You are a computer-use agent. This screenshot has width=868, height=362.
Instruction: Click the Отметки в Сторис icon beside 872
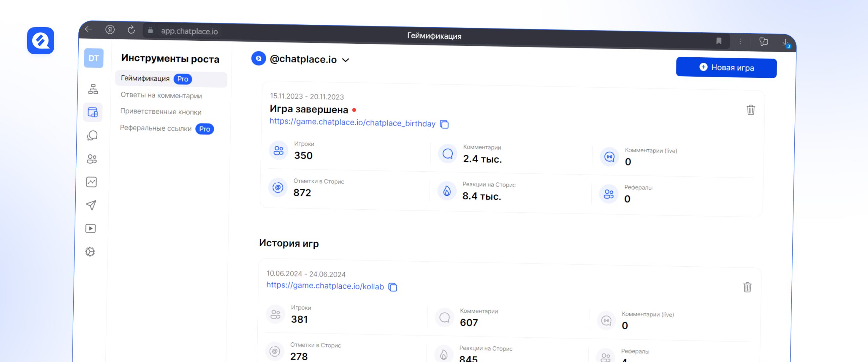click(x=278, y=187)
